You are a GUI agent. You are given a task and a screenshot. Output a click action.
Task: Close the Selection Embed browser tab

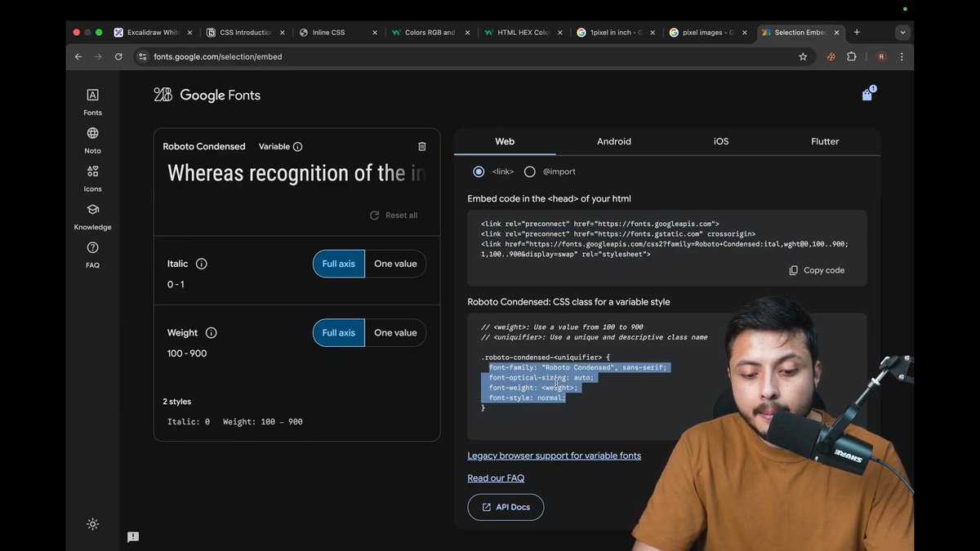click(x=836, y=33)
